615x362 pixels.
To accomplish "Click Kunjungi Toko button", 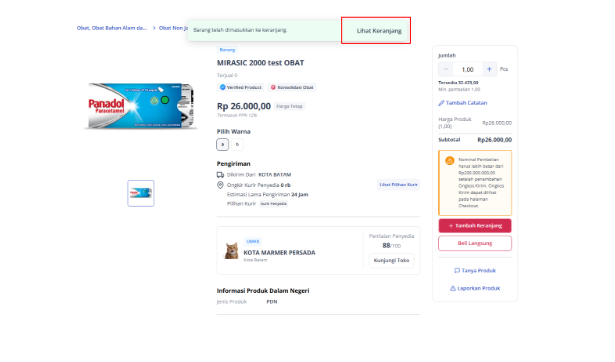I will [x=391, y=260].
